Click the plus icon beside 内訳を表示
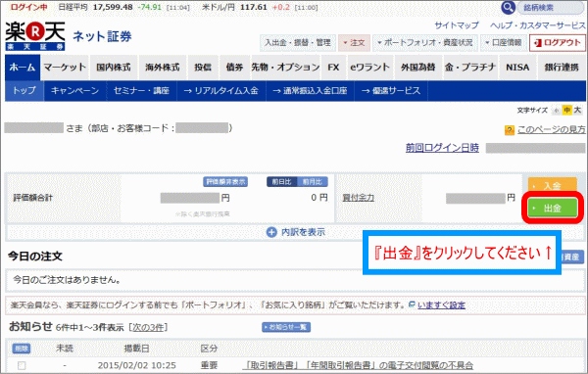This screenshot has height=374, width=588. pyautogui.click(x=271, y=232)
